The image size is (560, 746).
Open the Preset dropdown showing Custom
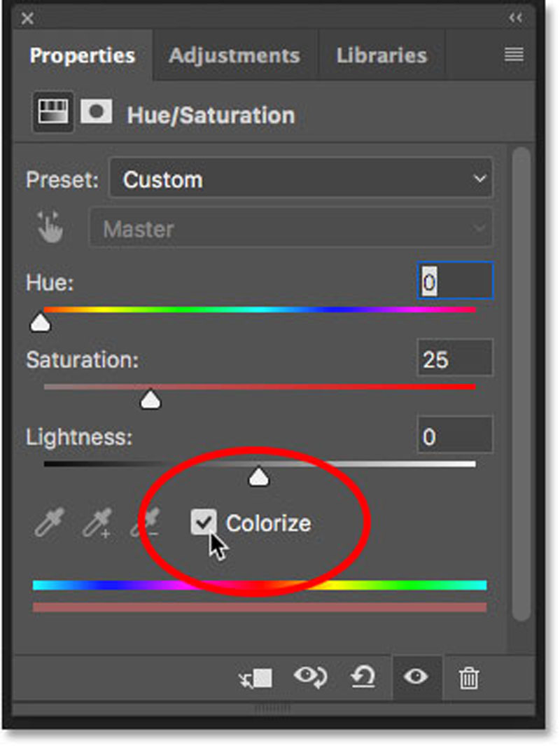pyautogui.click(x=301, y=180)
